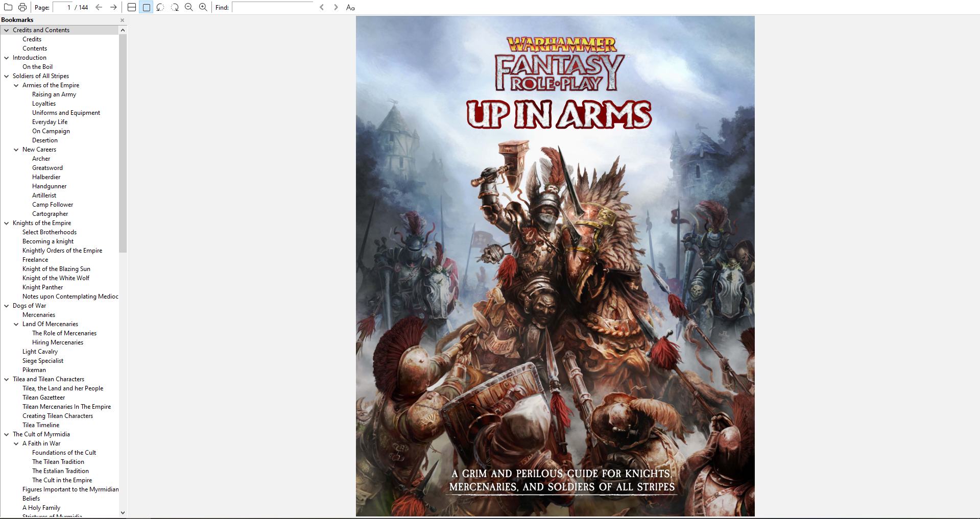This screenshot has height=519, width=980.
Task: Zoom out using the magnifier minus icon
Action: click(x=189, y=7)
